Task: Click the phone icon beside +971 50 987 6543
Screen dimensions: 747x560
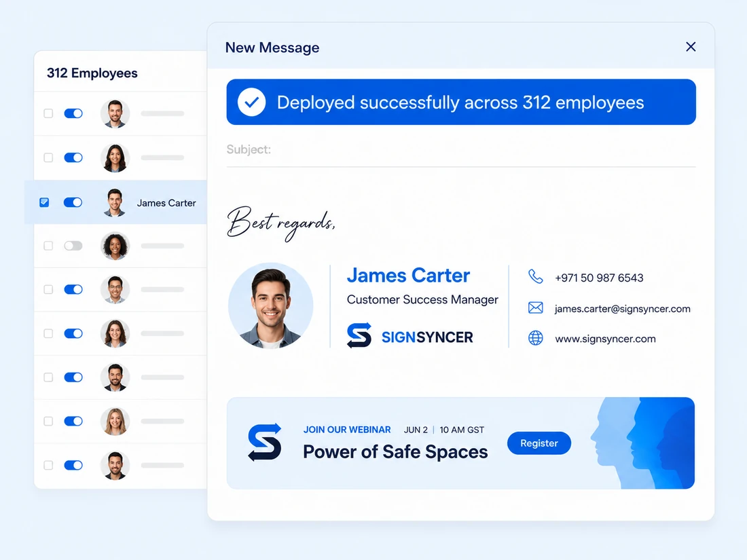Action: click(536, 277)
